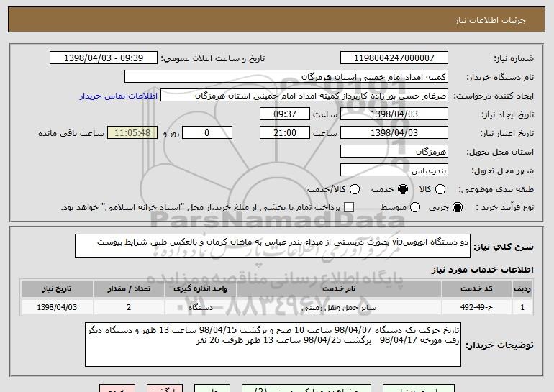Viewport: 554px width, 392px height.
Task: Click the تاریخ نیاز column header
Action: tap(57, 289)
